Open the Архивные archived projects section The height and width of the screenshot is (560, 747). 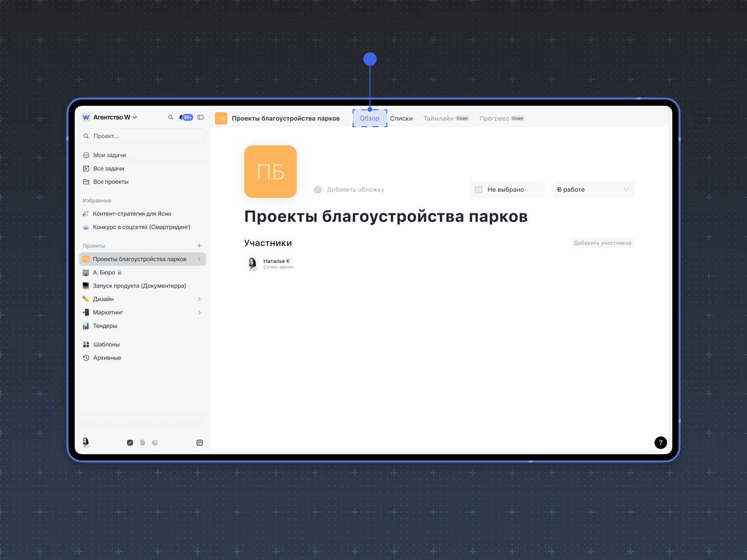107,358
